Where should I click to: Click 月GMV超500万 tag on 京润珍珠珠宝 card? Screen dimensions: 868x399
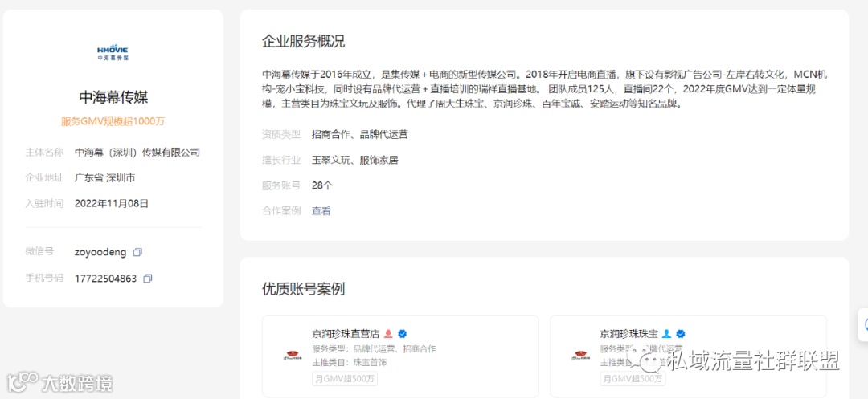click(x=633, y=379)
